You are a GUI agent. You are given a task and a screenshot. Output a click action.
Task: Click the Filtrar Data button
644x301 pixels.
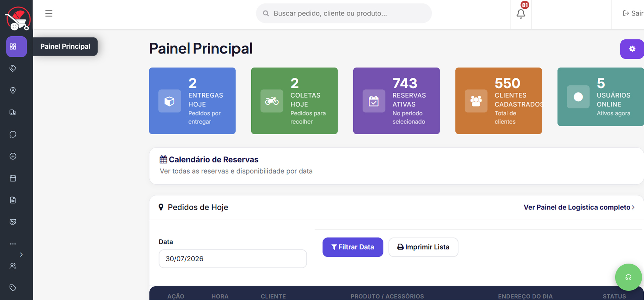(353, 247)
